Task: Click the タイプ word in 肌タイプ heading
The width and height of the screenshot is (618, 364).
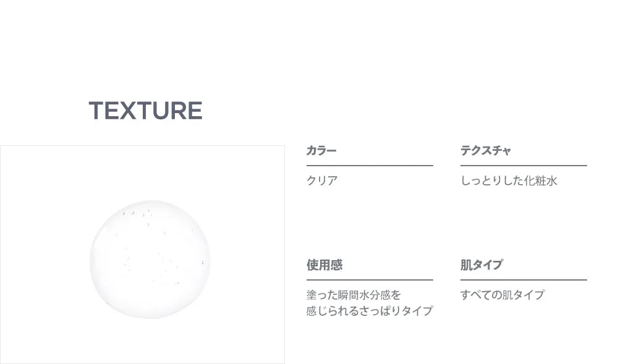Action: (488, 265)
